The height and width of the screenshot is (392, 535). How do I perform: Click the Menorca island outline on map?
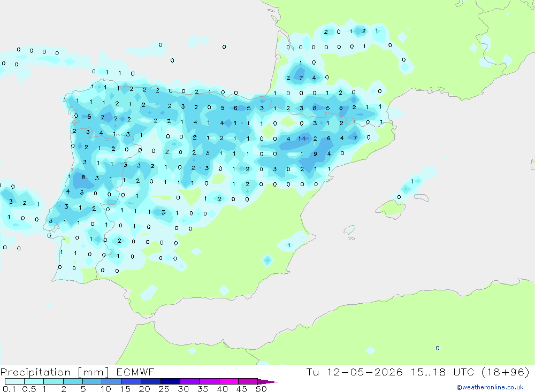(x=422, y=197)
